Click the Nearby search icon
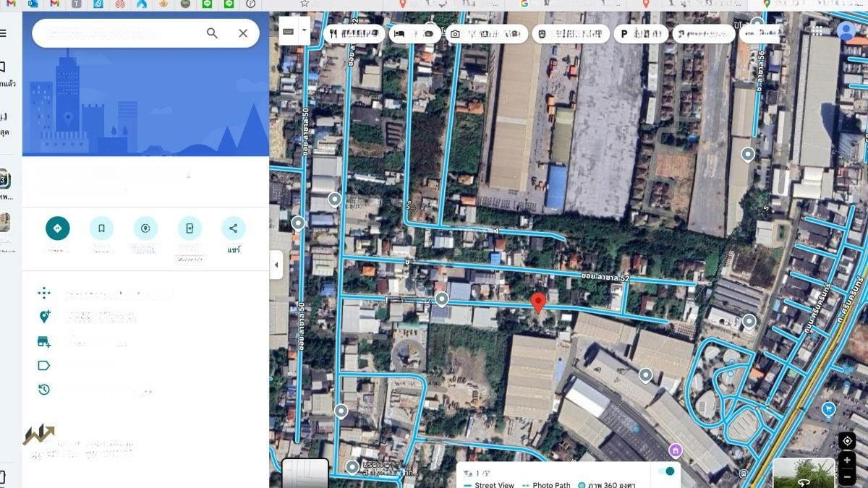This screenshot has height=488, width=868. [x=145, y=228]
